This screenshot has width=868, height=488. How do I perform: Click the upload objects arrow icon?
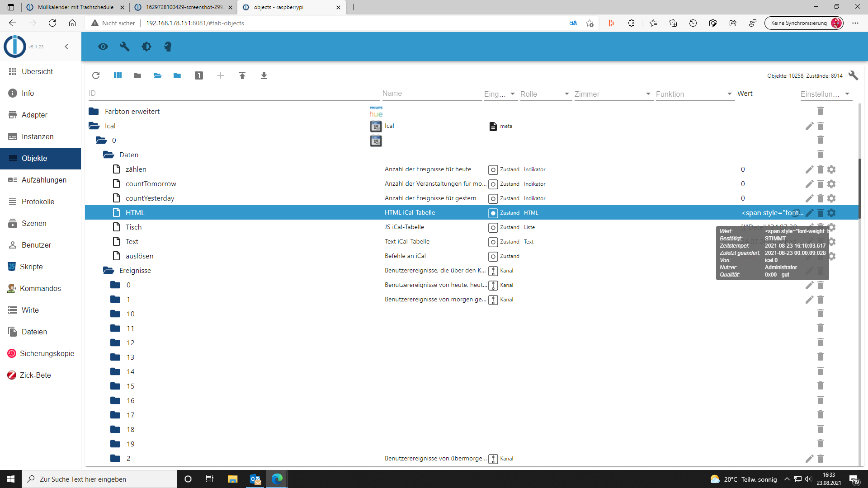click(x=242, y=75)
